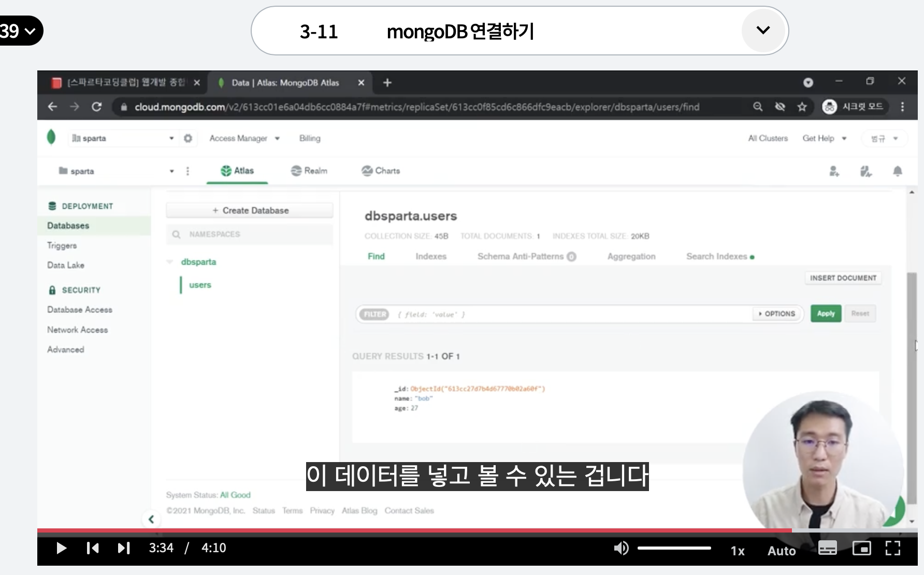Open Network Access settings
Image resolution: width=924 pixels, height=575 pixels.
pos(78,330)
